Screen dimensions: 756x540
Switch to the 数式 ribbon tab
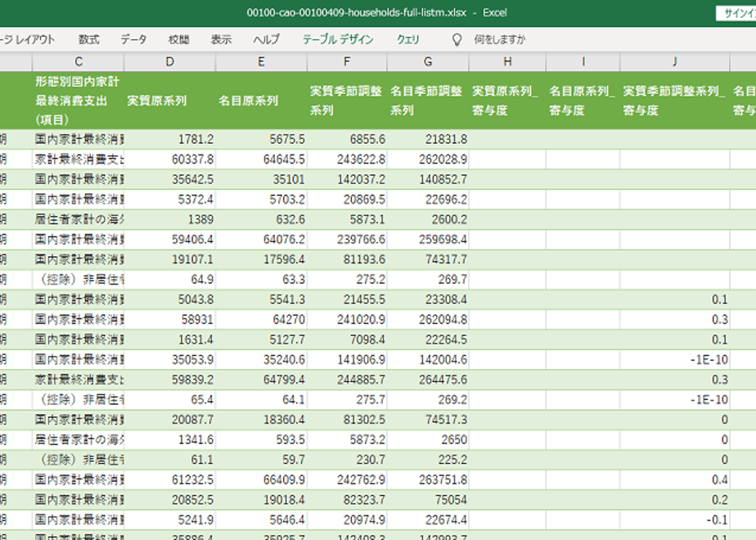(x=88, y=39)
